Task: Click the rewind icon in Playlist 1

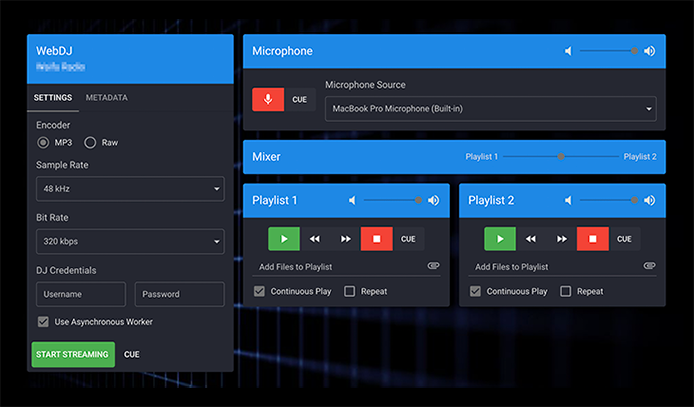Action: click(x=315, y=239)
